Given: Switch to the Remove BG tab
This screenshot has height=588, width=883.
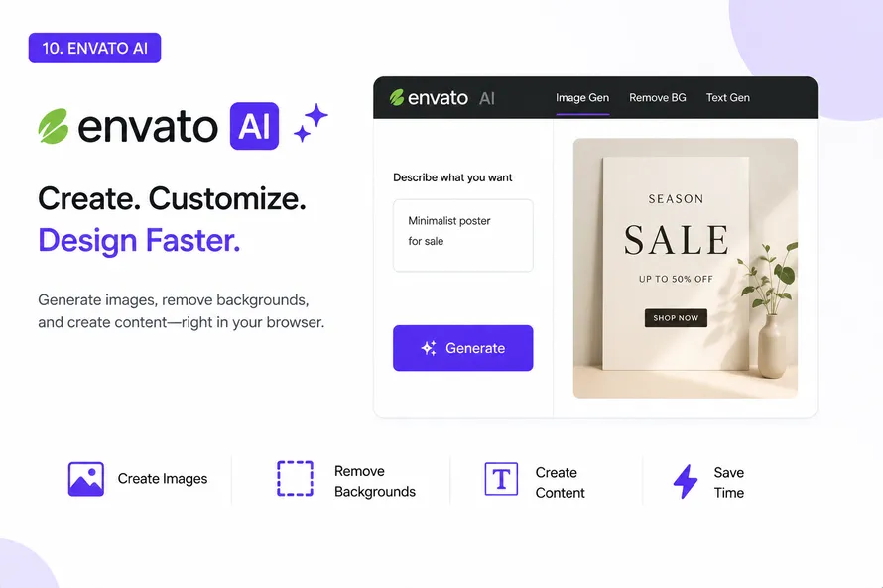Looking at the screenshot, I should pyautogui.click(x=658, y=98).
